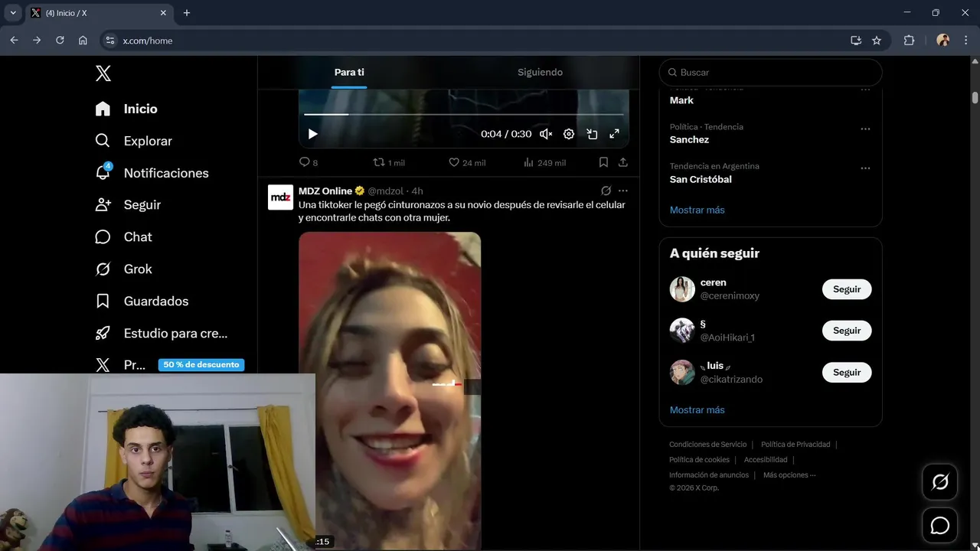Open Seguir in left sidebar

point(128,205)
